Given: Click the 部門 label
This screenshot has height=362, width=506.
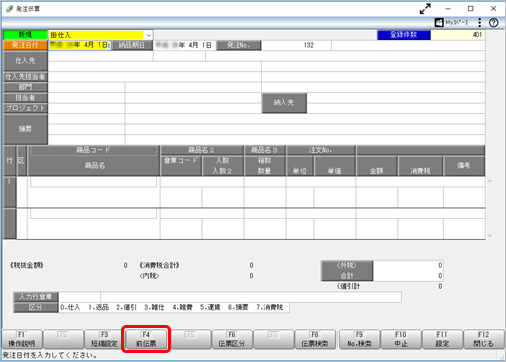Looking at the screenshot, I should point(25,87).
